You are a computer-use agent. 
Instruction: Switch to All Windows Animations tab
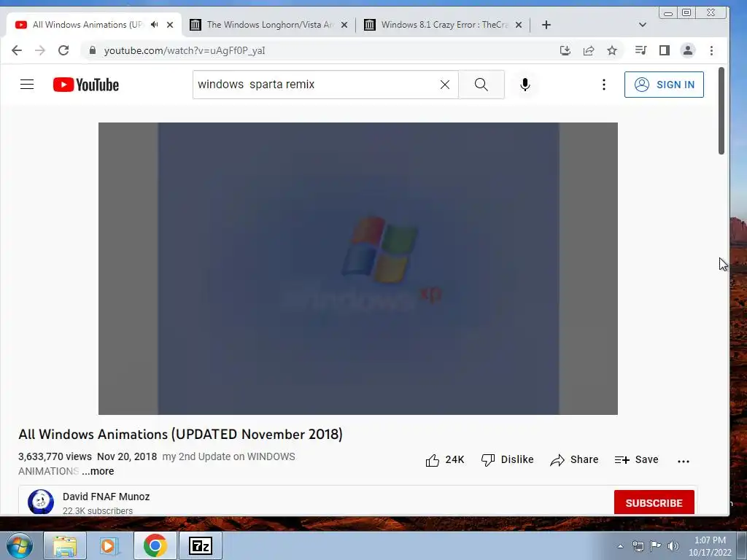click(87, 25)
